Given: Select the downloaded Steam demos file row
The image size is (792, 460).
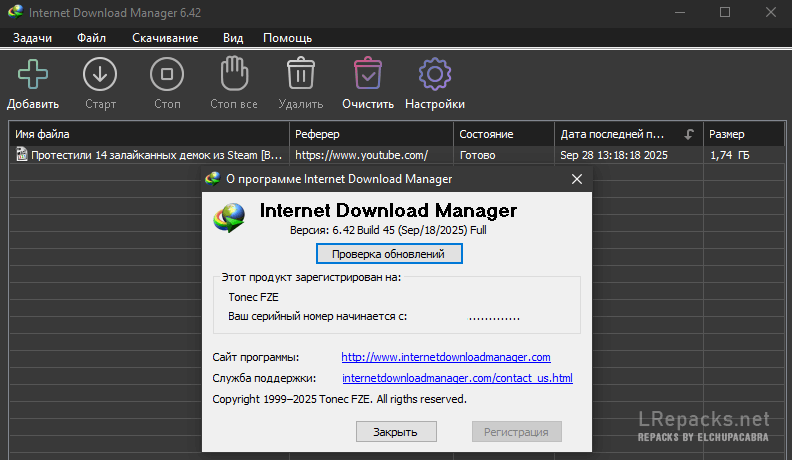Looking at the screenshot, I should (150, 155).
